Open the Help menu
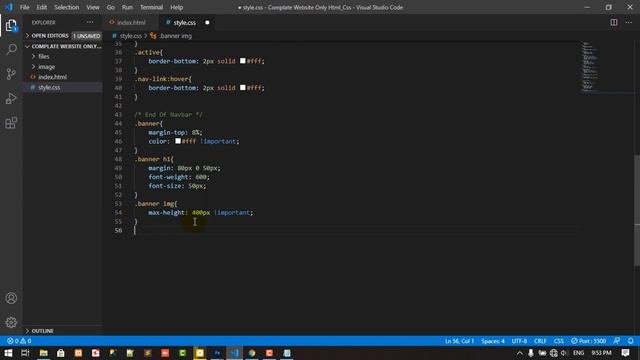This screenshot has width=640, height=360. [x=176, y=7]
